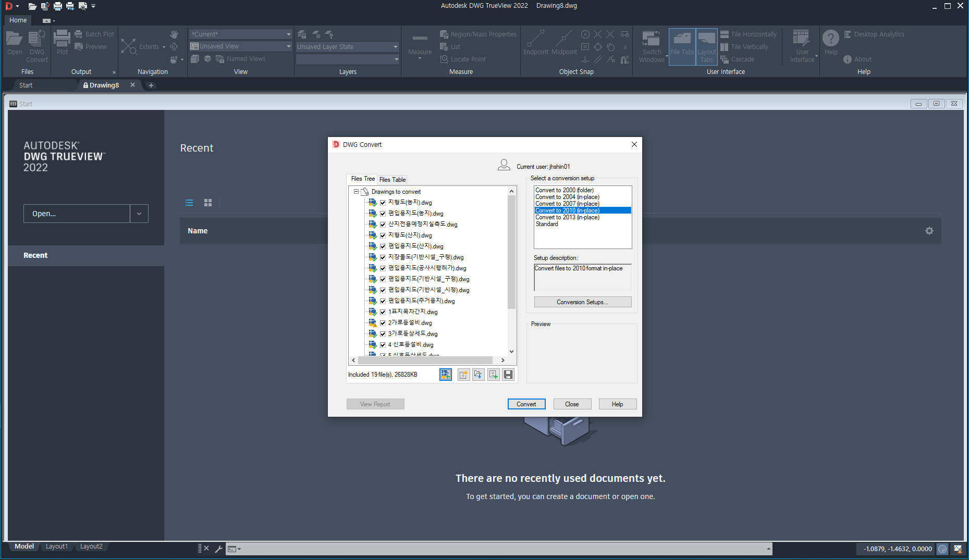
Task: Click the customization wrench icon on command line
Action: [x=218, y=549]
